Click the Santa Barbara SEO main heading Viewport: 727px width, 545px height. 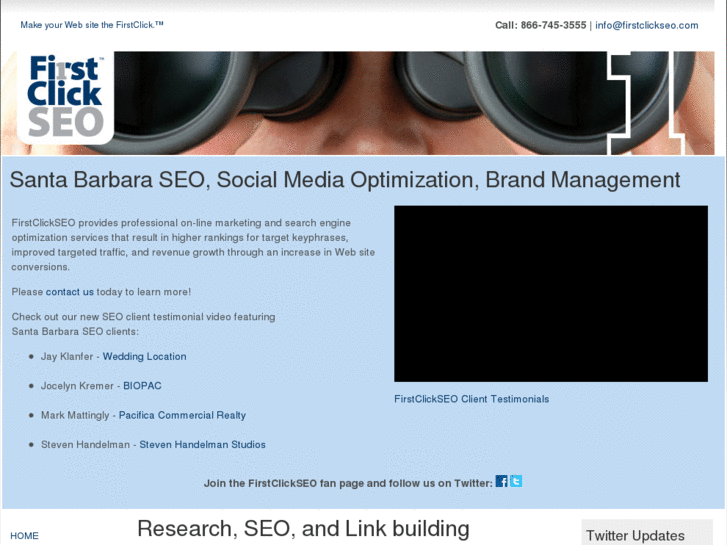tap(345, 180)
